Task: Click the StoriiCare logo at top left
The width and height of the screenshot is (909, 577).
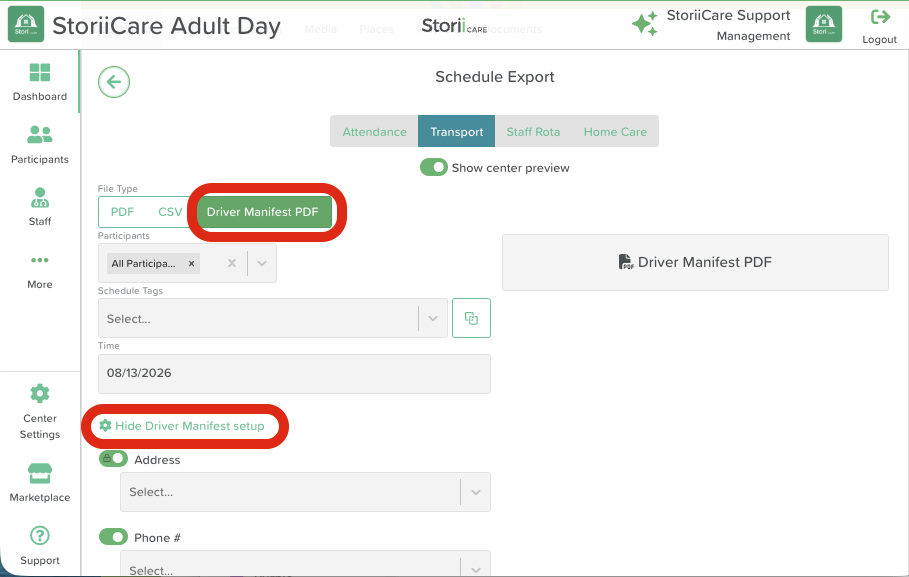Action: [26, 24]
